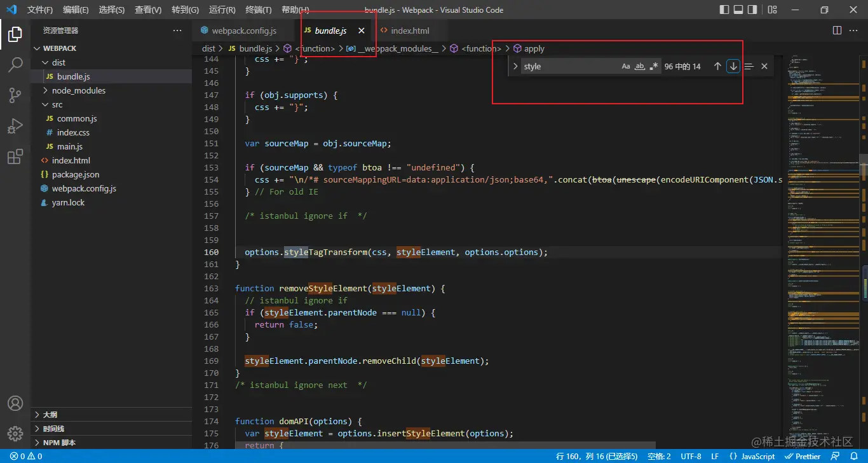Switch to the webpack.config.js tab
Screen dimensions: 868x463
click(x=244, y=31)
